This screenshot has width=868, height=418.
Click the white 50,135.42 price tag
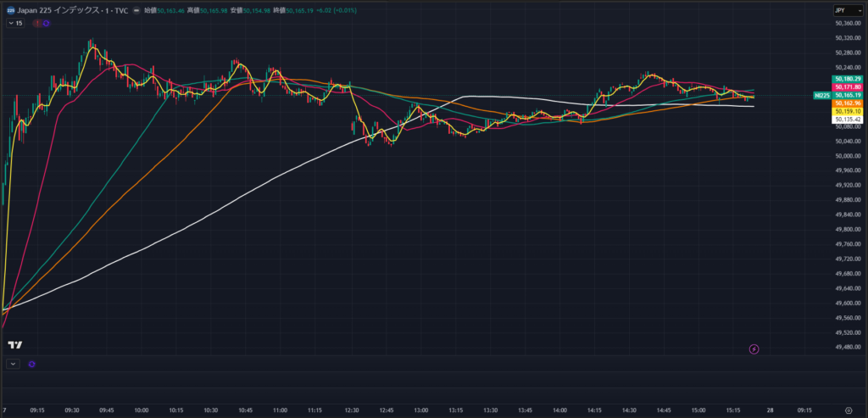pos(849,120)
